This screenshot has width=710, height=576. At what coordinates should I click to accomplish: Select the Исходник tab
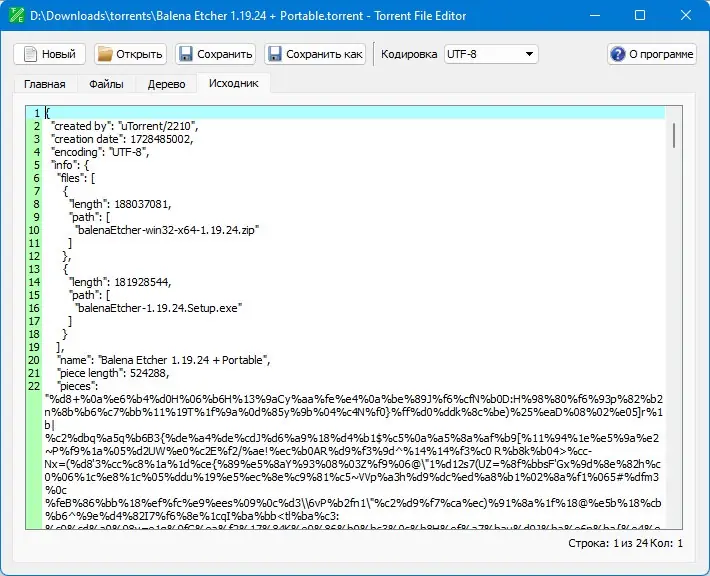[x=234, y=83]
